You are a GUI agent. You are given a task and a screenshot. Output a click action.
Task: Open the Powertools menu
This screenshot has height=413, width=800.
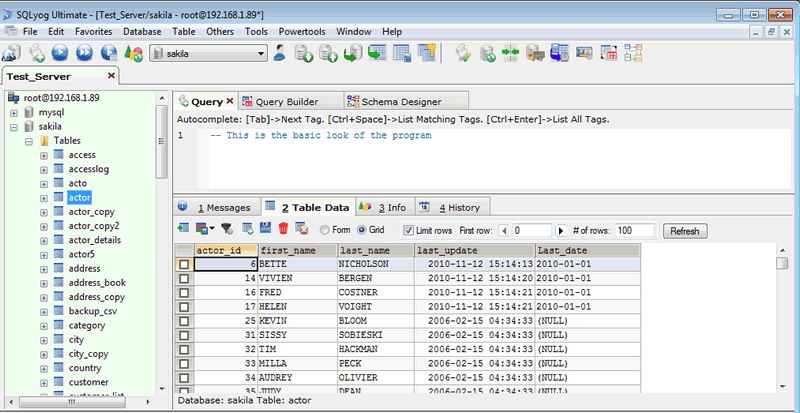pos(303,32)
